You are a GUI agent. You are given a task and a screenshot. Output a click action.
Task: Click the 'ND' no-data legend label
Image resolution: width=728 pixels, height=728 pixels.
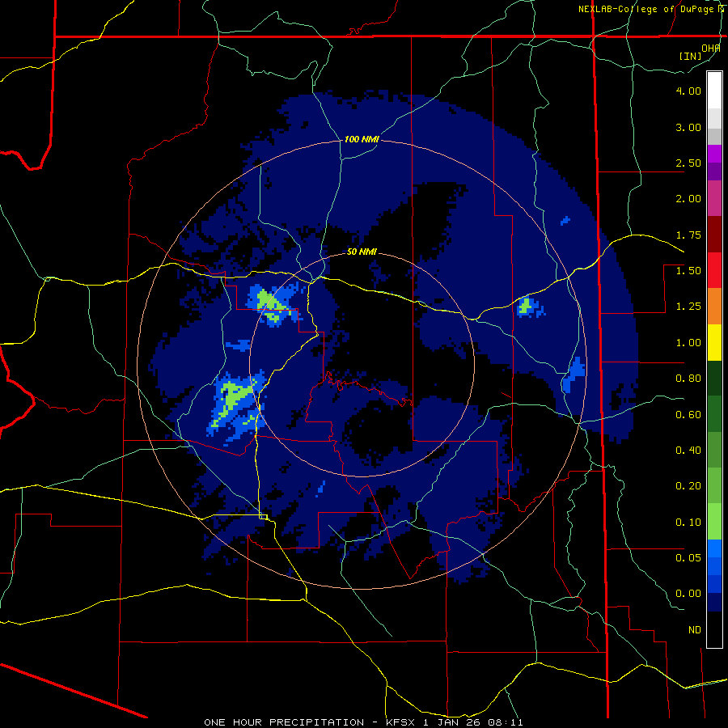click(x=695, y=630)
